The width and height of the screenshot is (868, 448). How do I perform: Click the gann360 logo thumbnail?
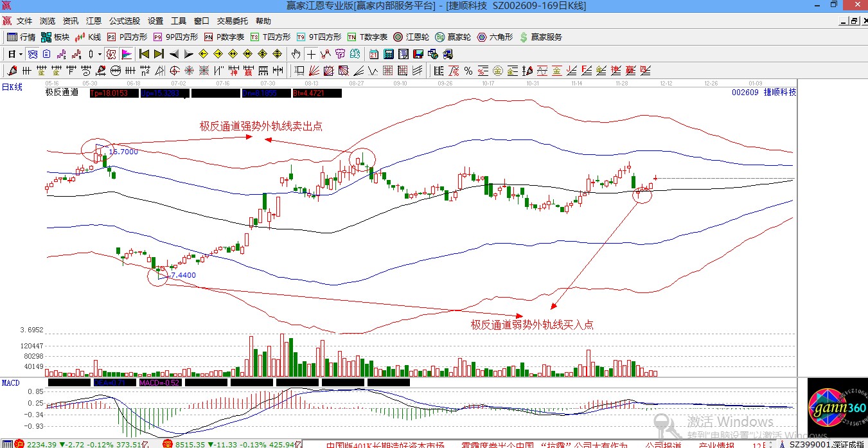coord(832,407)
